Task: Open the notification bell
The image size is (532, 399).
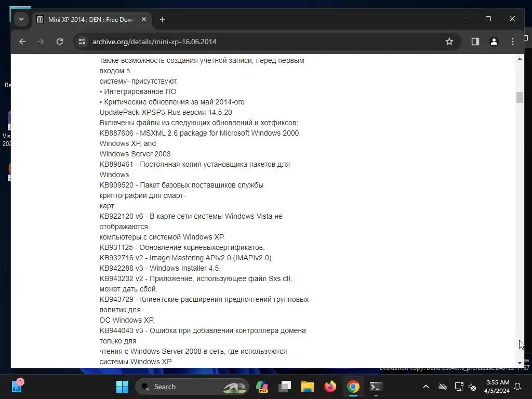Action: (518, 387)
